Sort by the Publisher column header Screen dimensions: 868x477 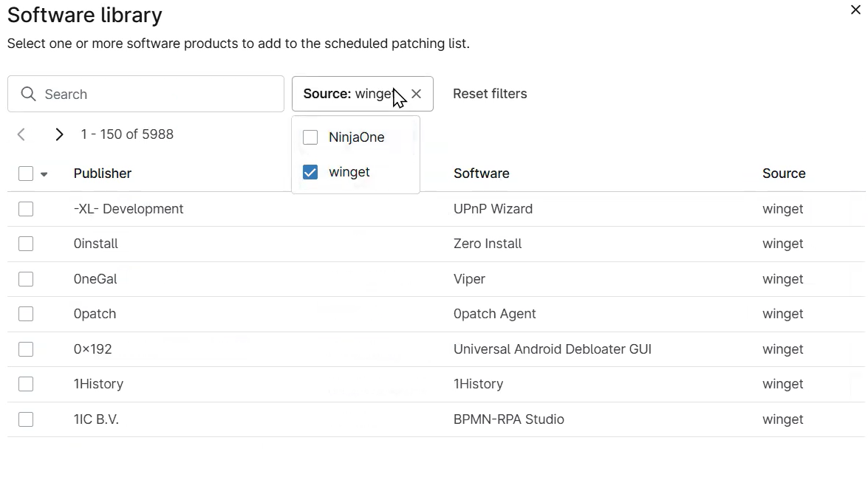pos(103,174)
